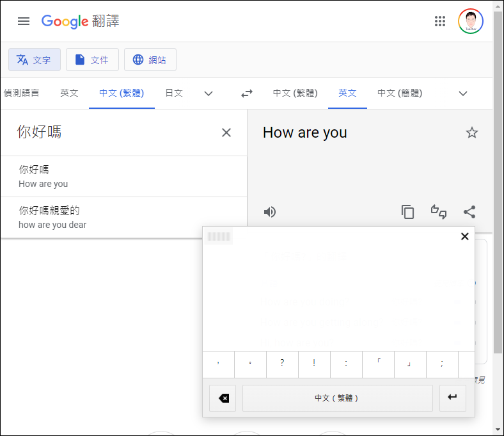Choose 中文 (繁體) as target language

(x=295, y=93)
